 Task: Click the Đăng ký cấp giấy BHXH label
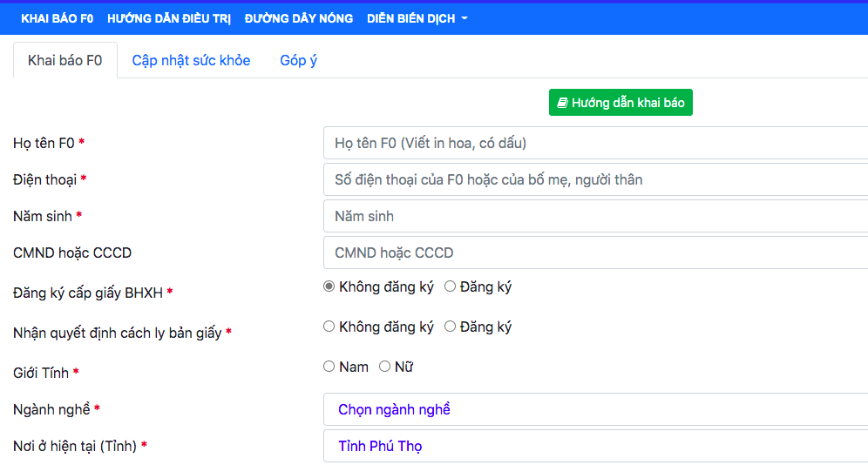(88, 293)
